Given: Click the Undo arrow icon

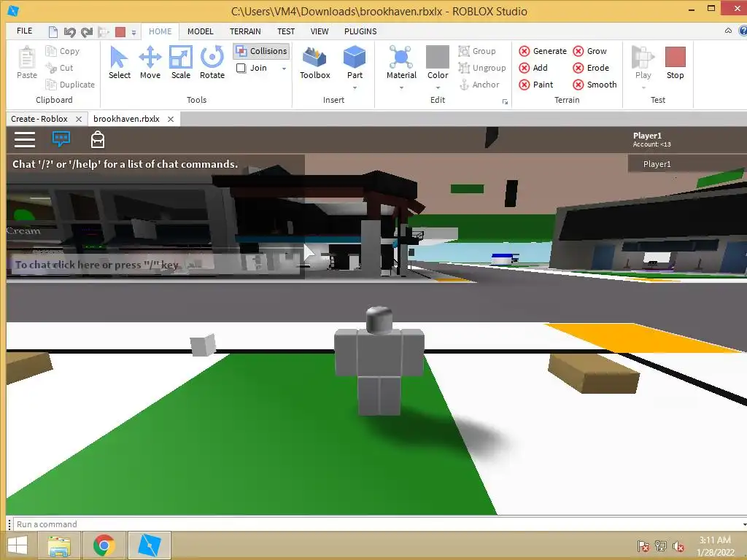Looking at the screenshot, I should pos(69,32).
